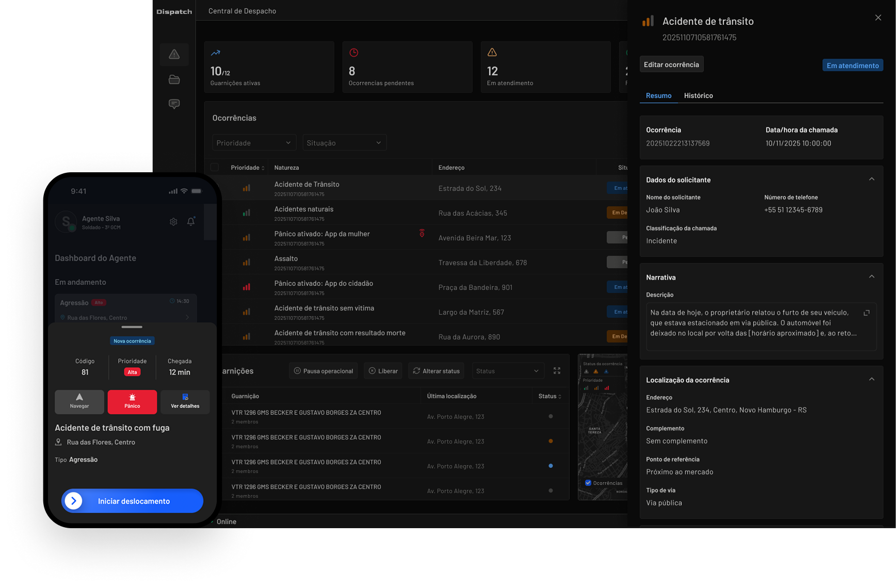This screenshot has height=588, width=896.
Task: Click gray status dot on first VTR row
Action: 551,416
